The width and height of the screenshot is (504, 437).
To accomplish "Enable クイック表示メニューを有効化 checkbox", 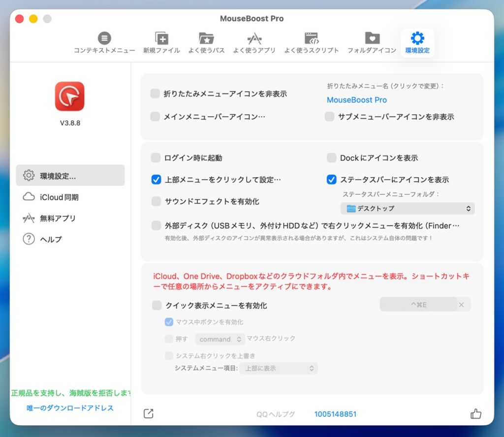I will coord(157,306).
